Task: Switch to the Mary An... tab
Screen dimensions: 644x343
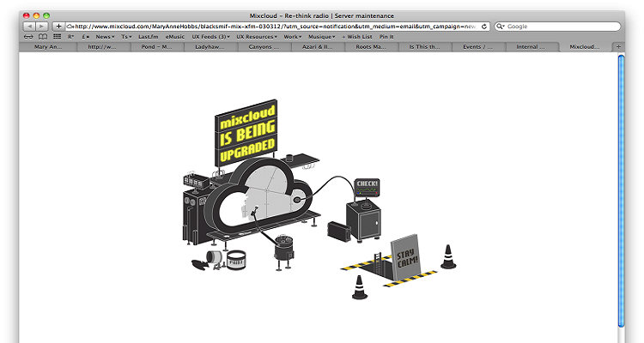Action: (x=48, y=47)
